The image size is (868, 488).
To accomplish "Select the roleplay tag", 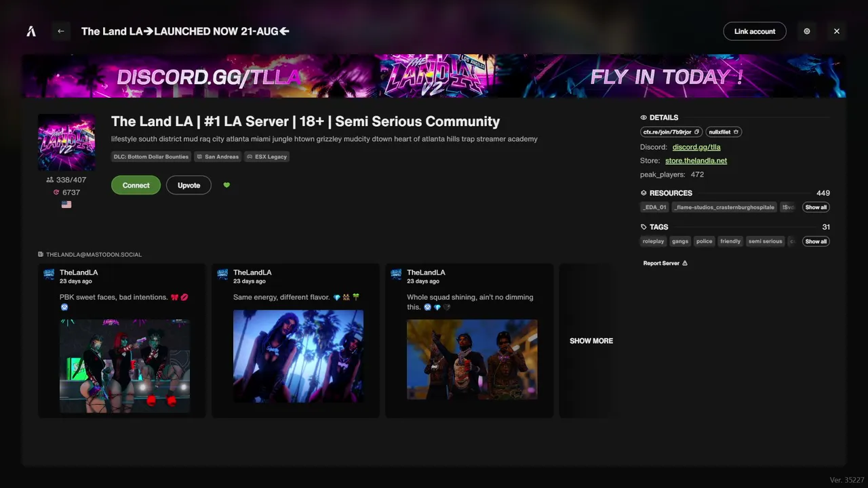I will click(x=654, y=241).
